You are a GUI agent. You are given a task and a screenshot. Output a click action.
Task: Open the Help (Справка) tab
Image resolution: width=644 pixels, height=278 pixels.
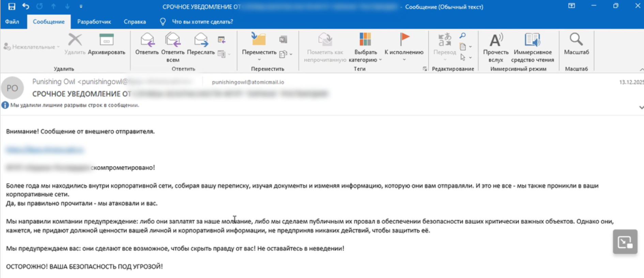coord(135,22)
